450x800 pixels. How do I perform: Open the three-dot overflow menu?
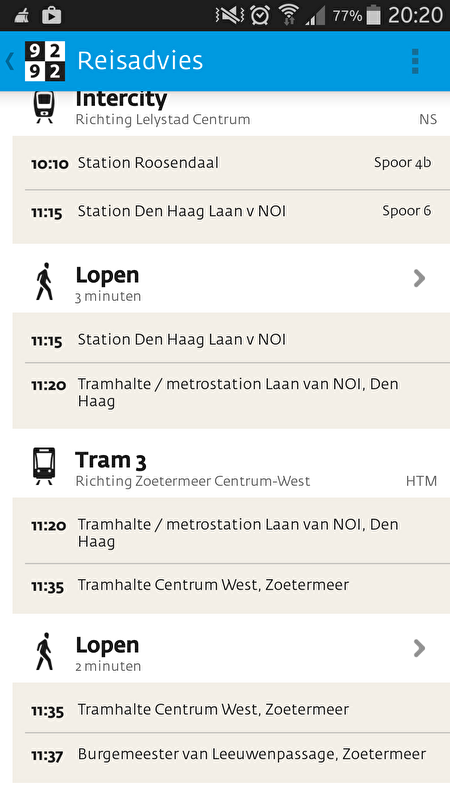pyautogui.click(x=415, y=61)
